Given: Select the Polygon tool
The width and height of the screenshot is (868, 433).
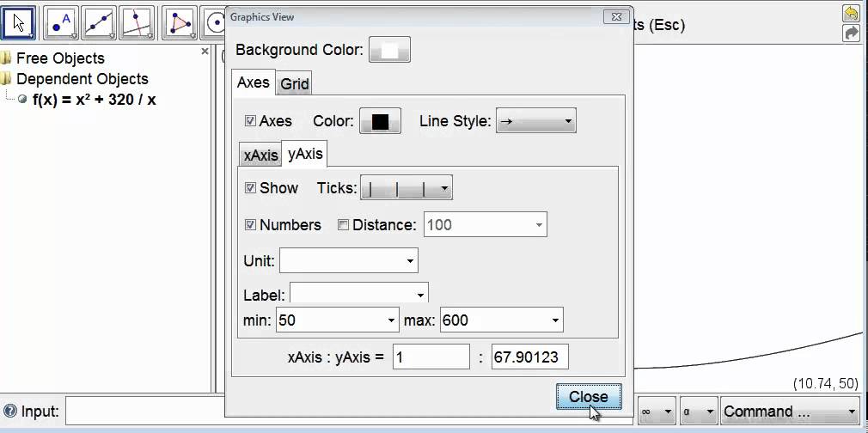Looking at the screenshot, I should 179,23.
